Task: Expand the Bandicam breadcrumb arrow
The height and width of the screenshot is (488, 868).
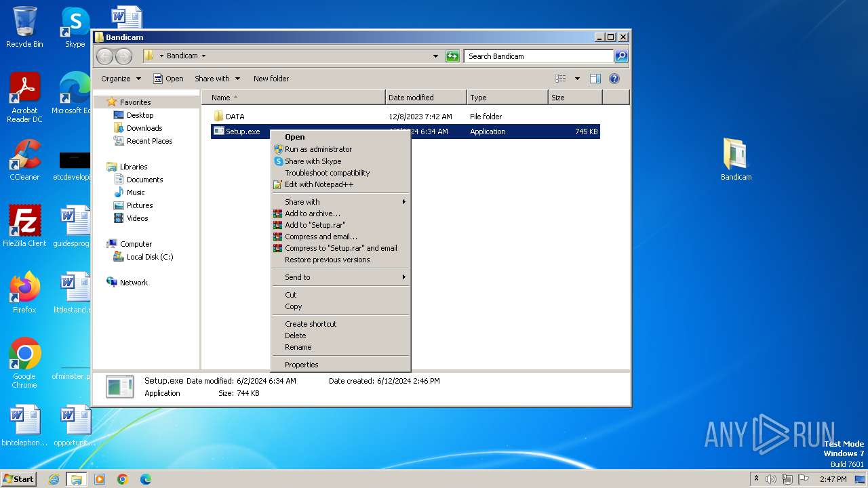Action: (203, 56)
